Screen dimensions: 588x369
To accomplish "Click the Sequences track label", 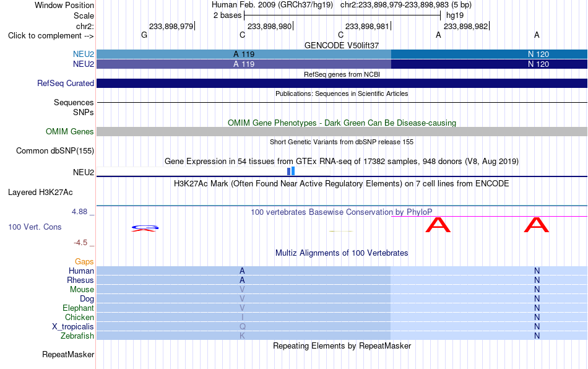I will click(x=74, y=102).
